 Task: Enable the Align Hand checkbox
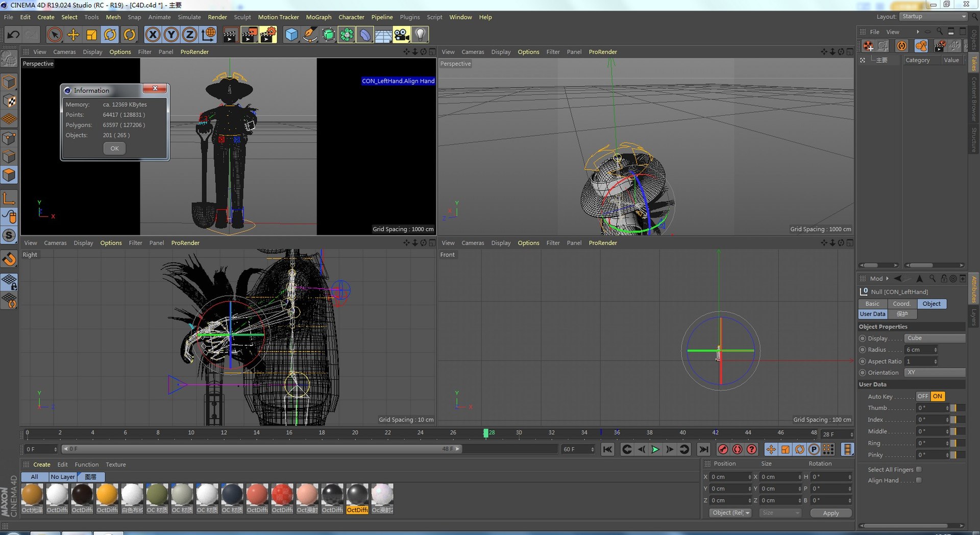919,480
